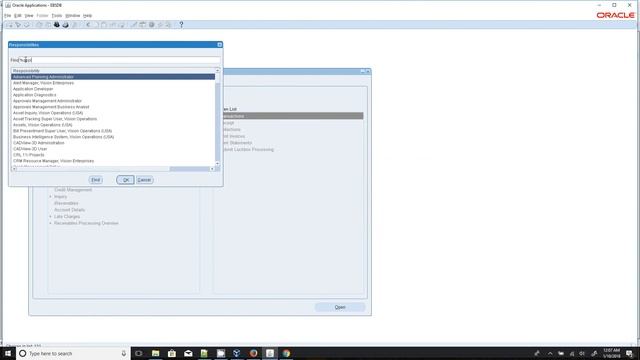Click the Find text field in Responsibilities dialog
The height and width of the screenshot is (360, 640).
[119, 60]
